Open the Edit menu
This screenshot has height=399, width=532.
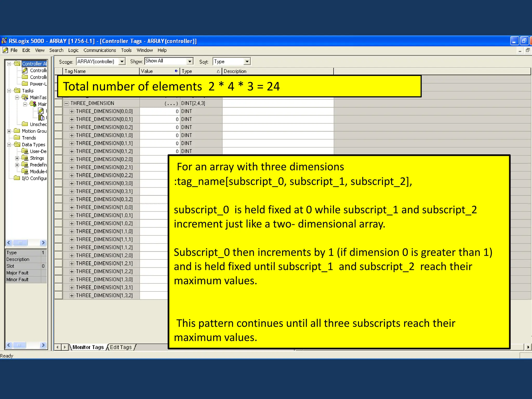26,50
